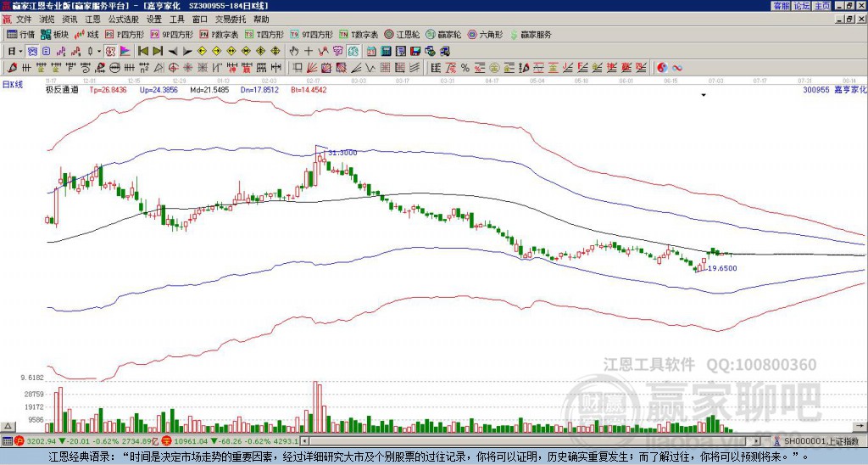Select the hand pan tool

(293, 52)
